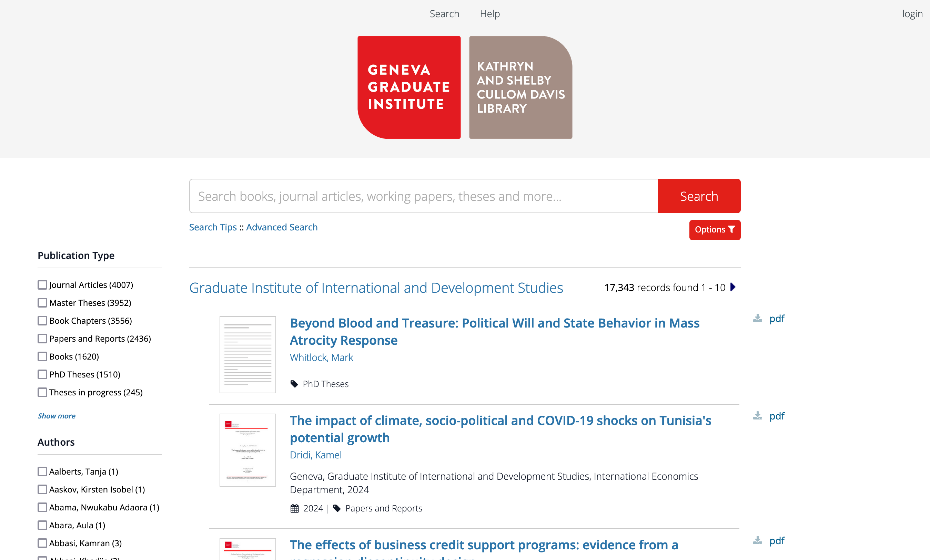Click the calendar icon beside 2024
Viewport: 930px width, 560px height.
point(294,508)
